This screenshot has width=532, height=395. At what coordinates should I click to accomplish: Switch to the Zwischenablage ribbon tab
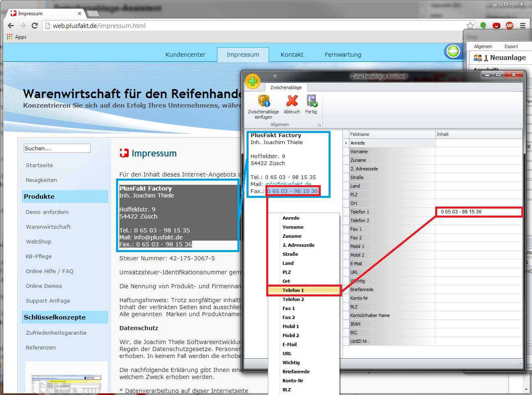286,87
